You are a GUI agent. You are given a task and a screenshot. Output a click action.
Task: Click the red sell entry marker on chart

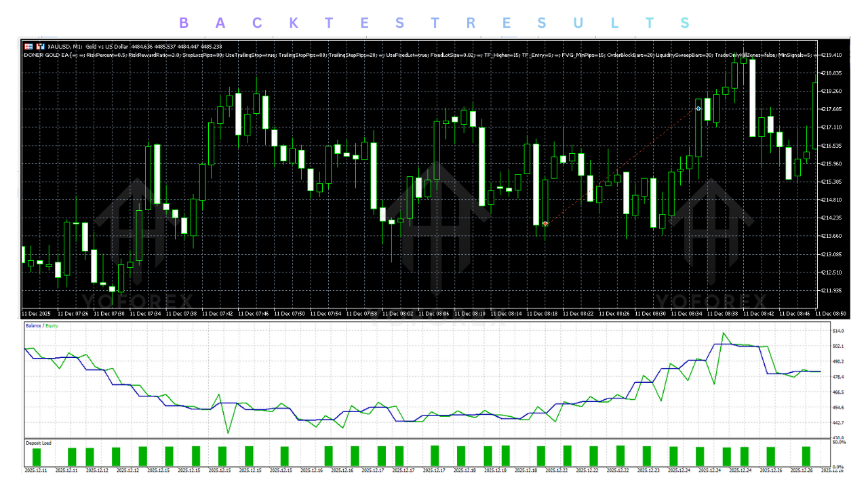pos(545,224)
